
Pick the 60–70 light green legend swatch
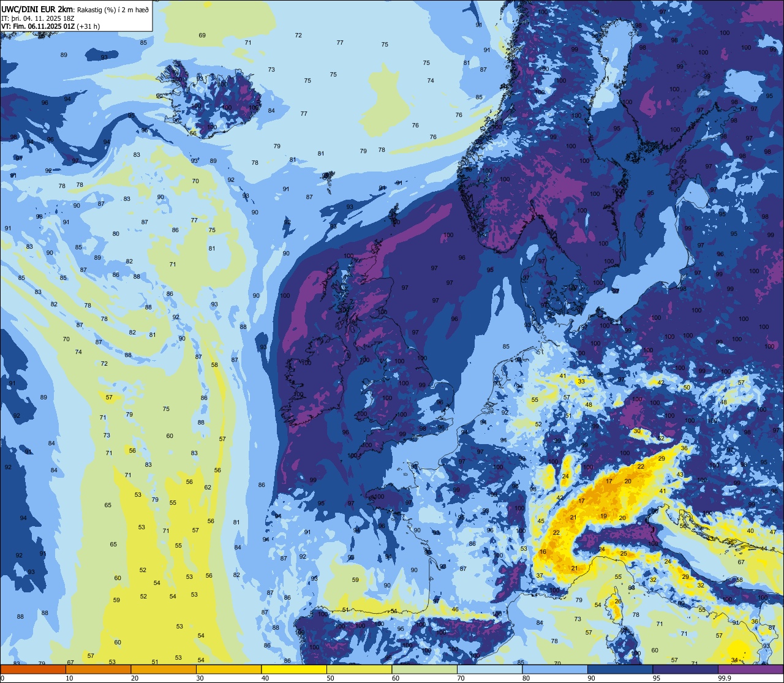pyautogui.click(x=424, y=670)
